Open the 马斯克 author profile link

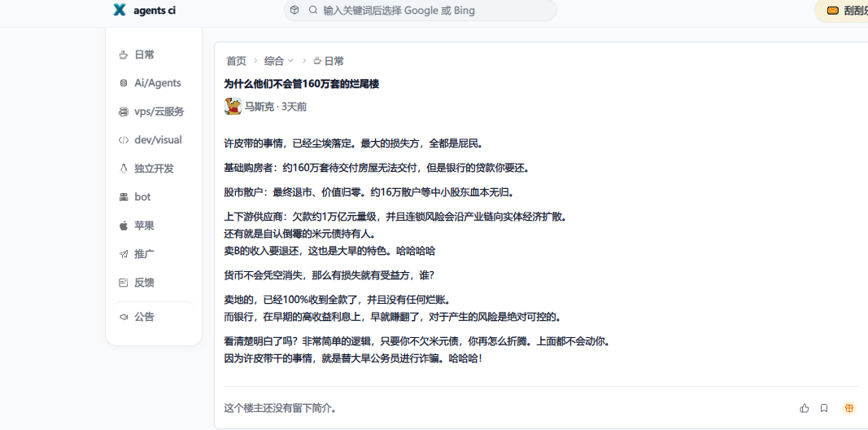[260, 107]
